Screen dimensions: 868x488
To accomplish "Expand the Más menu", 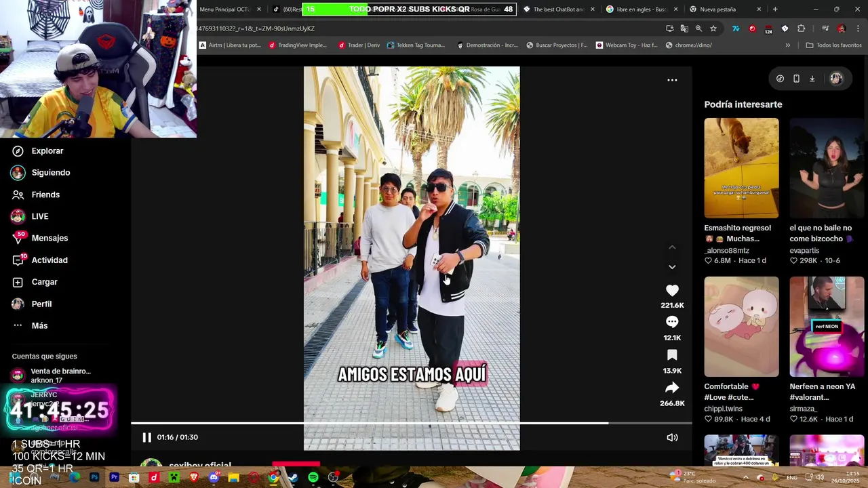I will [x=30, y=325].
